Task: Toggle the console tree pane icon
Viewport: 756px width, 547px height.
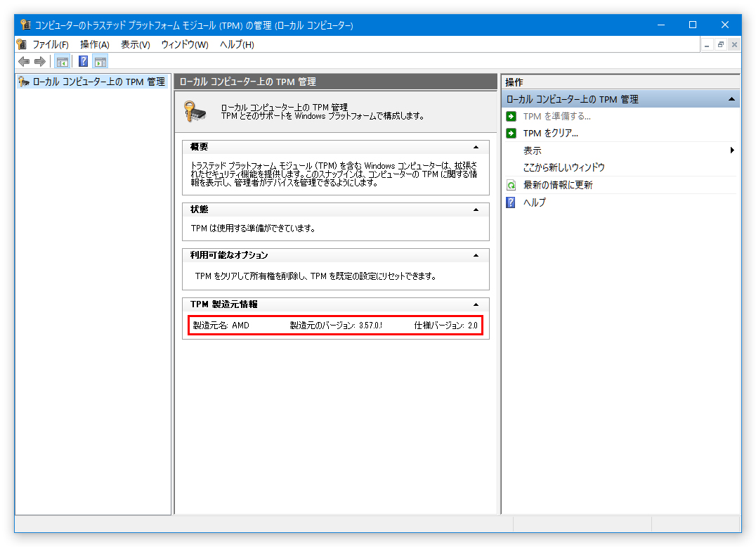Action: (x=62, y=61)
